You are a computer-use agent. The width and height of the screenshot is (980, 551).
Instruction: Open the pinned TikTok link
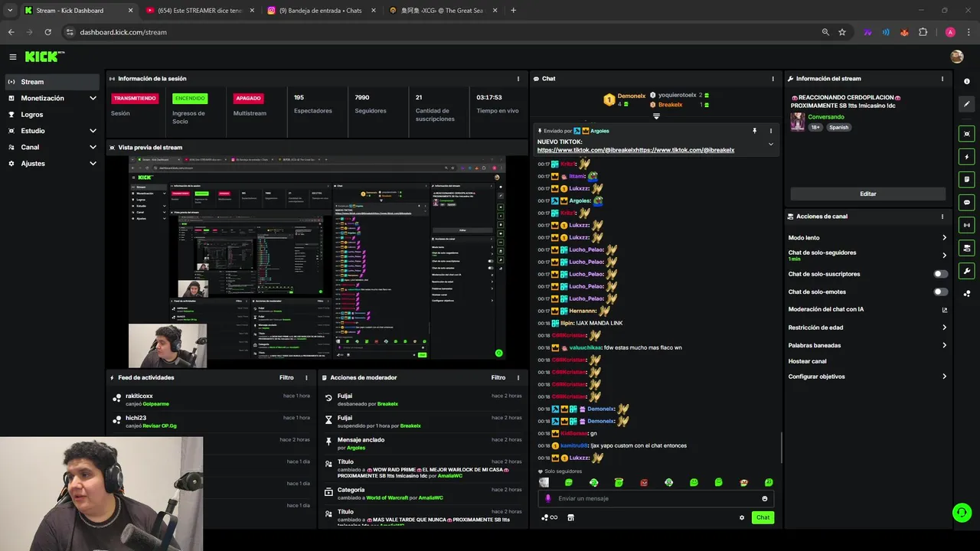(x=635, y=150)
